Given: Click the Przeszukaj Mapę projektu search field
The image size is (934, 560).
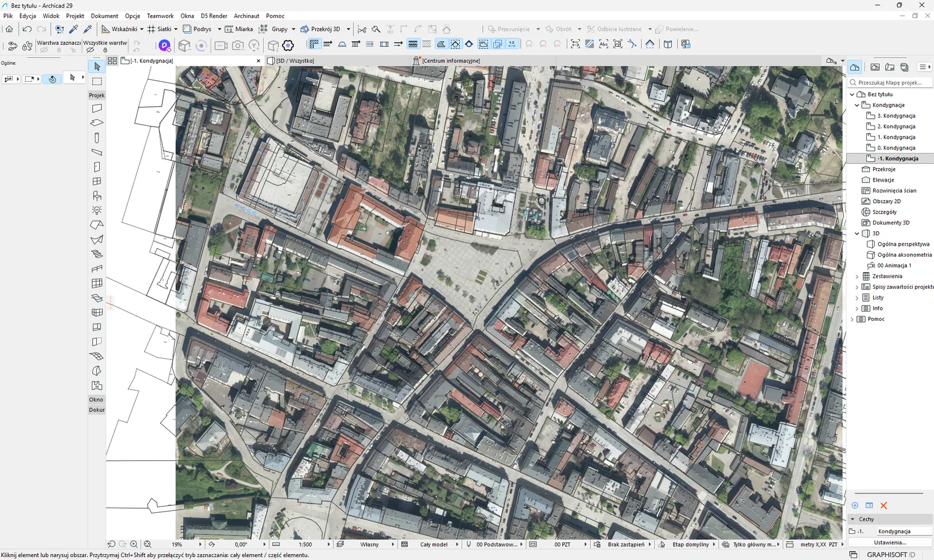Looking at the screenshot, I should click(891, 83).
